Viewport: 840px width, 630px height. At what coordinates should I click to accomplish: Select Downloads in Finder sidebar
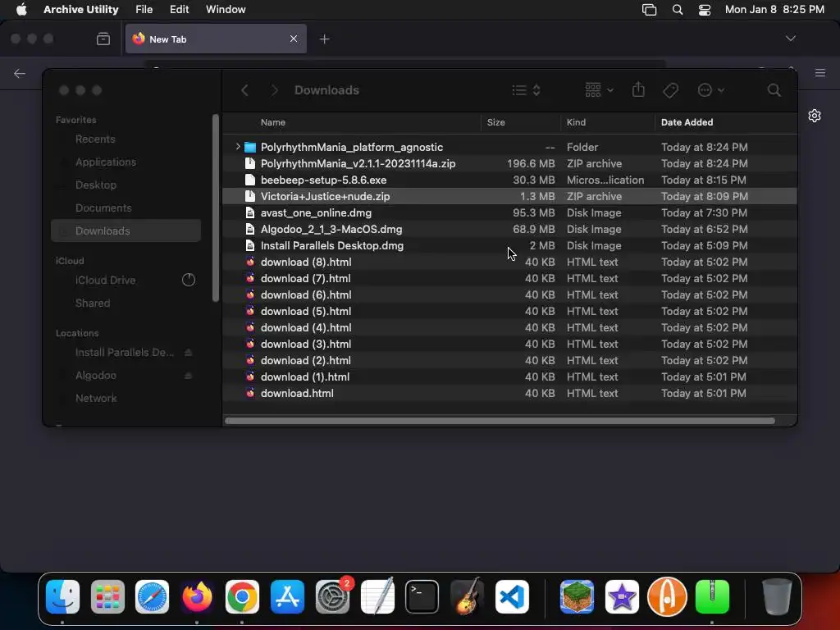click(126, 231)
